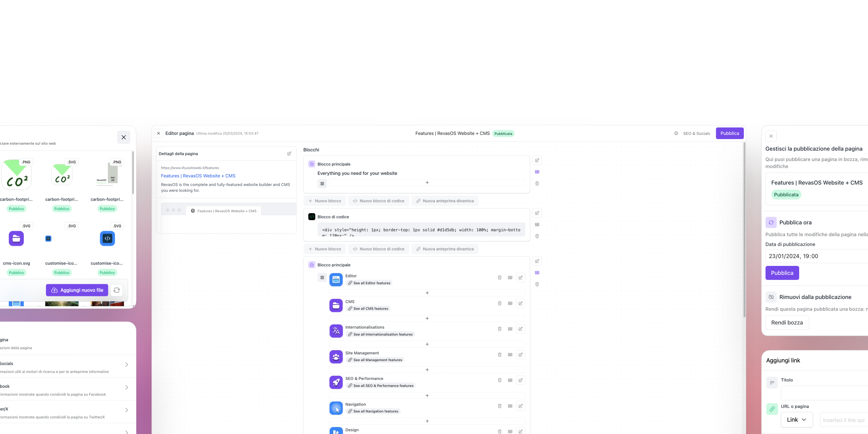The image size is (868, 434).
Task: Open Features | RevasOS Website + CMS link
Action: [x=198, y=176]
